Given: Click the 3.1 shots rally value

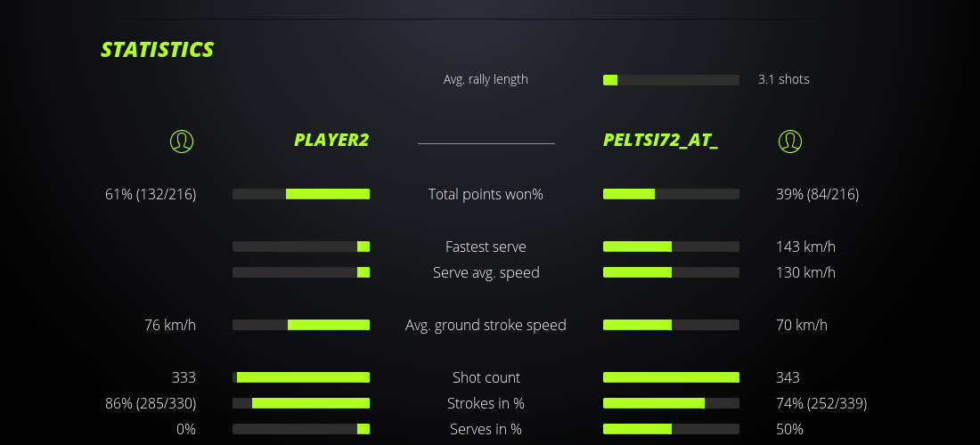Looking at the screenshot, I should pyautogui.click(x=783, y=79).
